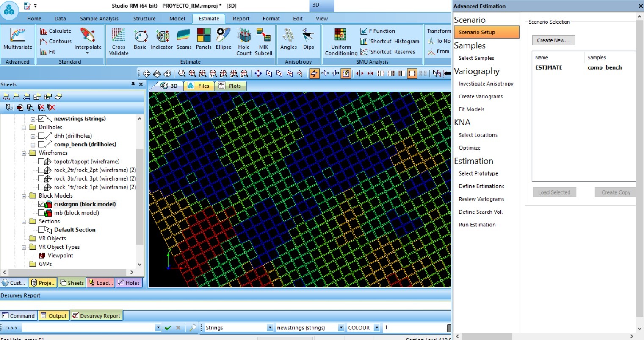
Task: Open the Strings object type dropdown
Action: (x=270, y=328)
